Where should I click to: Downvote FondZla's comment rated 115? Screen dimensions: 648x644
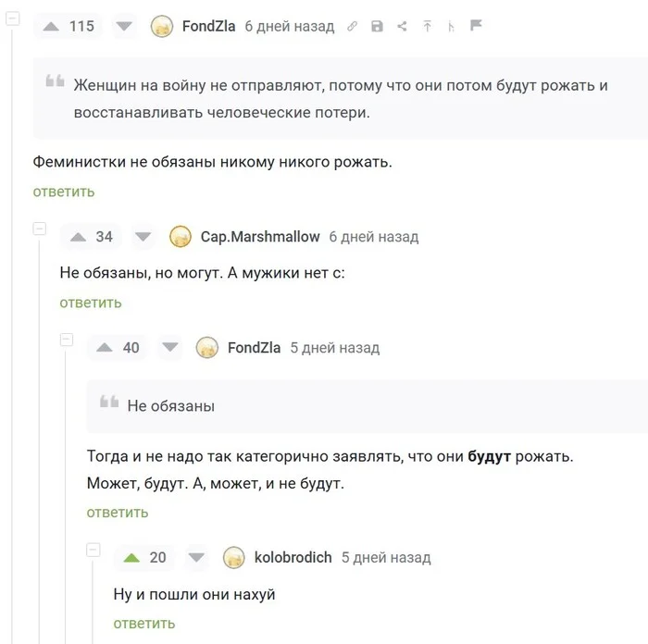[x=124, y=27]
